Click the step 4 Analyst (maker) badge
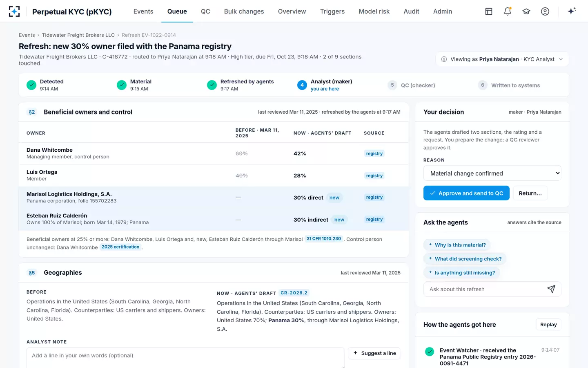This screenshot has height=368, width=588. pyautogui.click(x=302, y=85)
